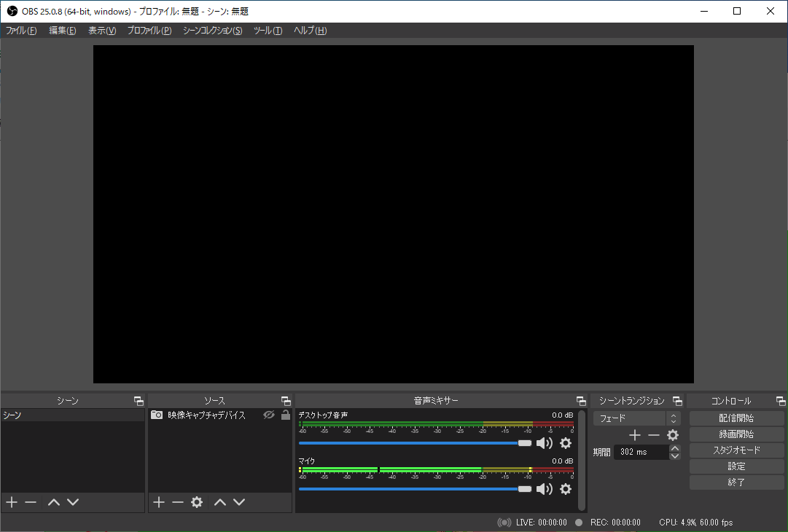Add a scene transition with the plus icon

click(x=635, y=435)
